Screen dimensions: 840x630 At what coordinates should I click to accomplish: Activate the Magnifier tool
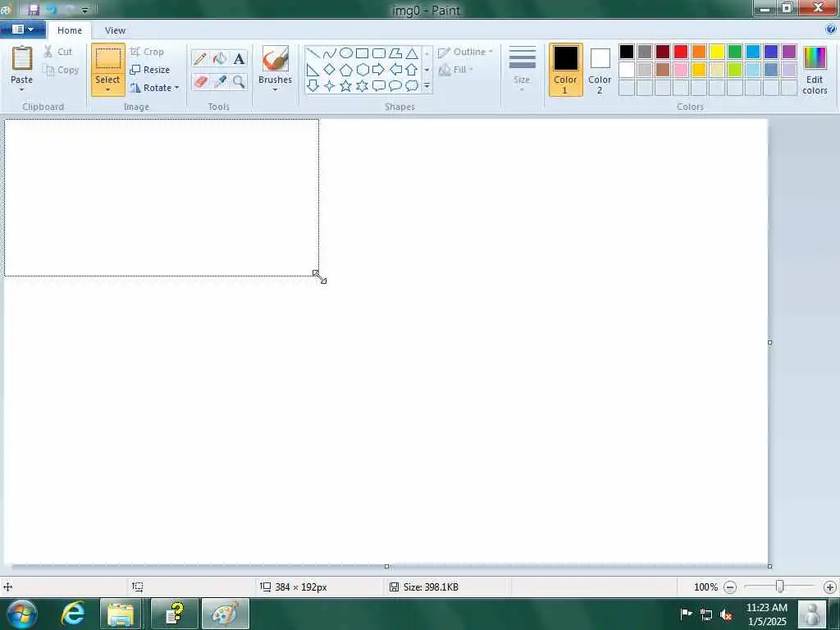click(x=239, y=81)
